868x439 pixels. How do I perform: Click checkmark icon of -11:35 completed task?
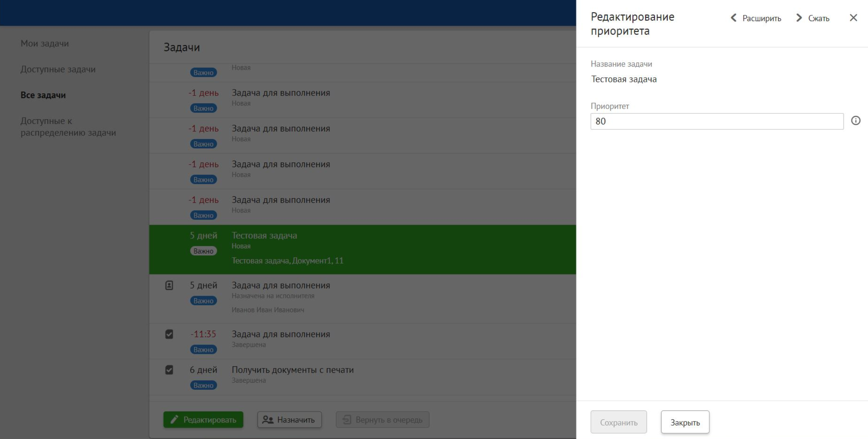tap(169, 334)
